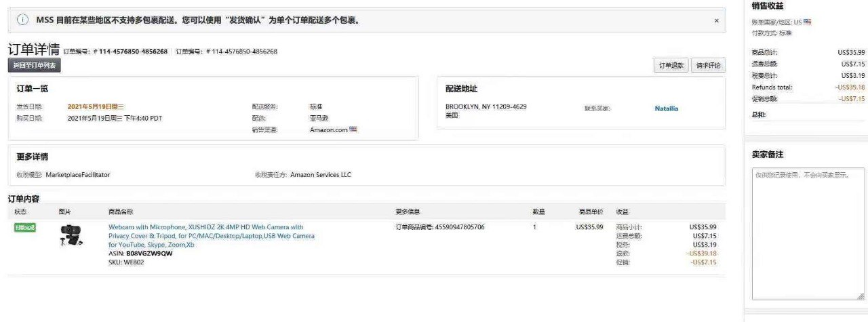Image resolution: width=868 pixels, height=322 pixels.
Task: Focus the 卖家备注 notes text box
Action: click(808, 230)
